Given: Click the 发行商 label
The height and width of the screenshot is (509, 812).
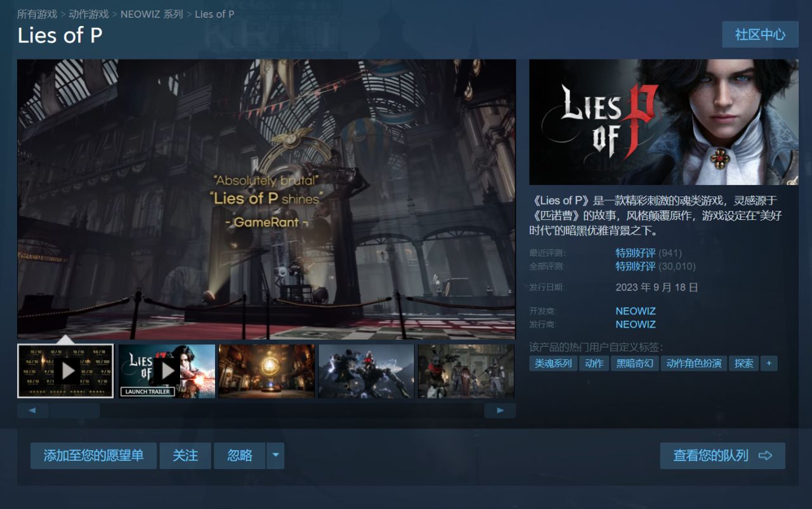Looking at the screenshot, I should (542, 325).
